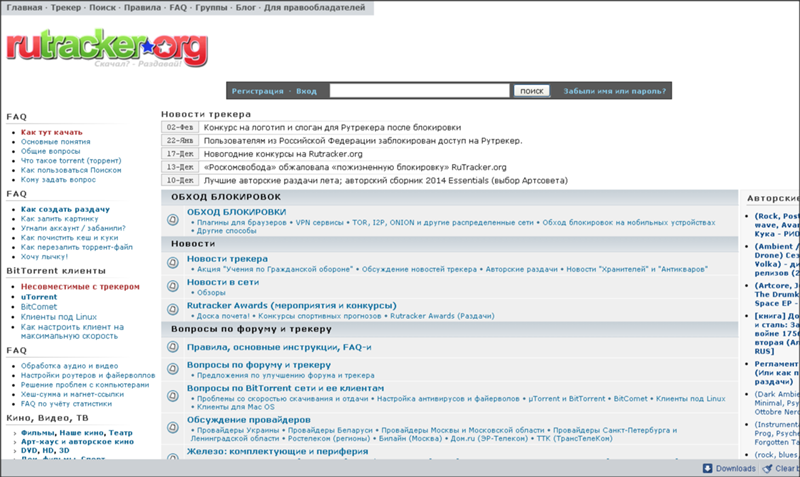Open ОБХОД БЛОКИРОВКИ forum title
This screenshot has width=800, height=477.
click(x=236, y=212)
